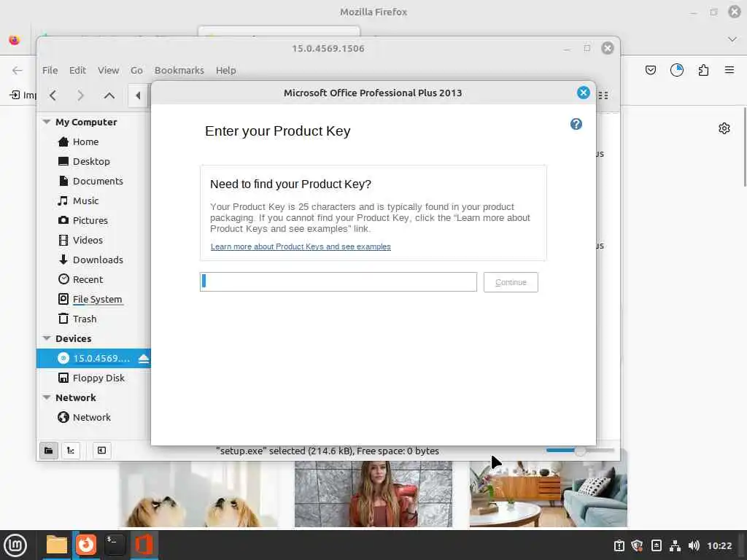
Task: Open Firefox Save to Pocket icon
Action: click(x=650, y=71)
